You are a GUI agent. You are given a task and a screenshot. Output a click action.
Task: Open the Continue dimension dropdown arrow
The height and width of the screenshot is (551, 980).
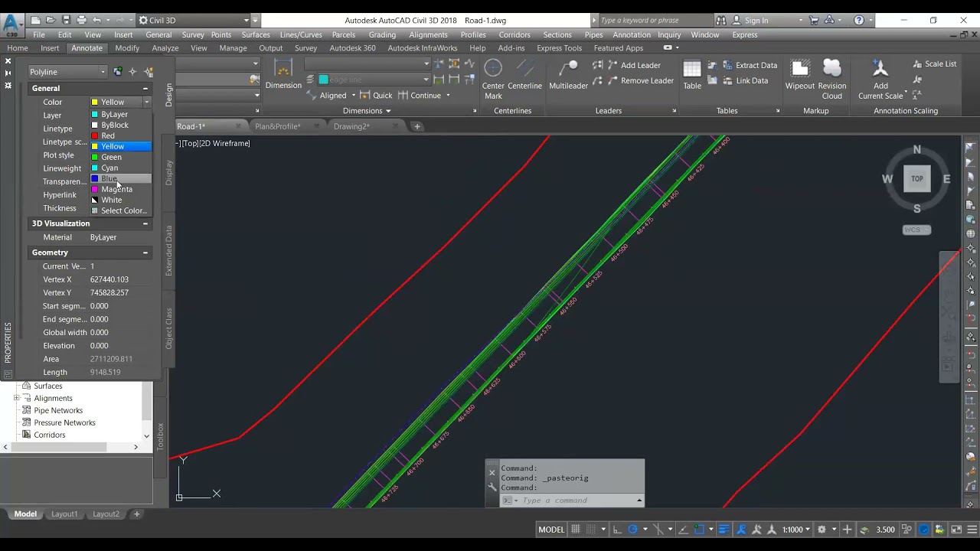click(x=448, y=96)
